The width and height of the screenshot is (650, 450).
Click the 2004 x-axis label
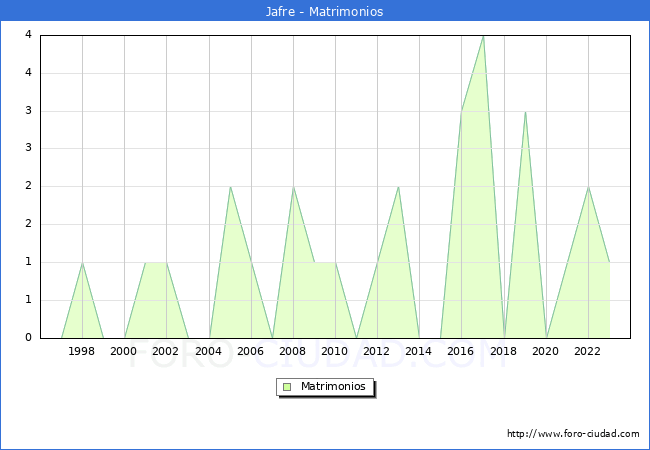tap(208, 351)
